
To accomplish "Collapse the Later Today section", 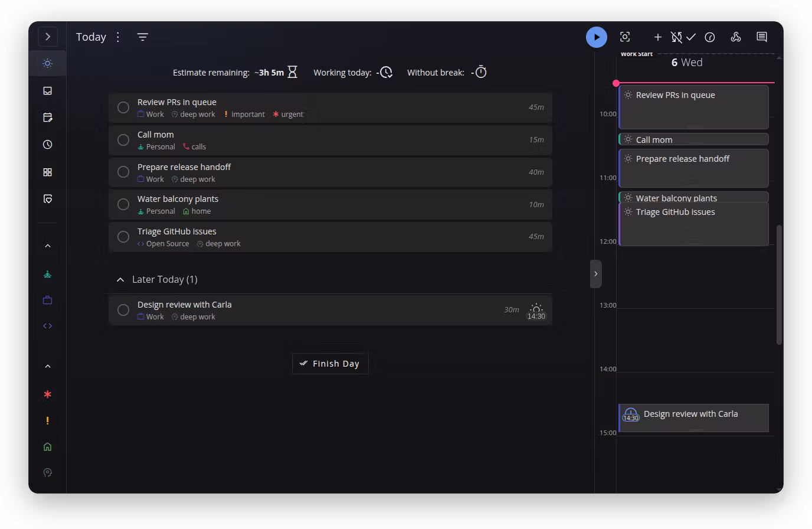I will [120, 280].
